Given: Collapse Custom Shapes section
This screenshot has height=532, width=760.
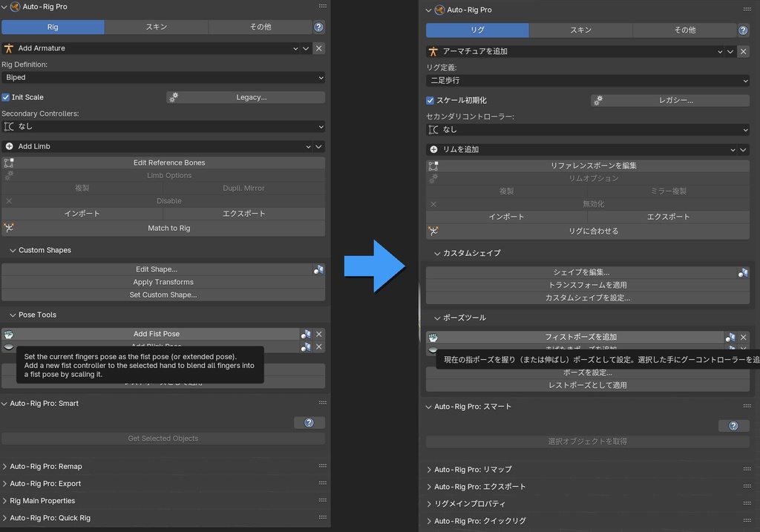Looking at the screenshot, I should tap(13, 250).
